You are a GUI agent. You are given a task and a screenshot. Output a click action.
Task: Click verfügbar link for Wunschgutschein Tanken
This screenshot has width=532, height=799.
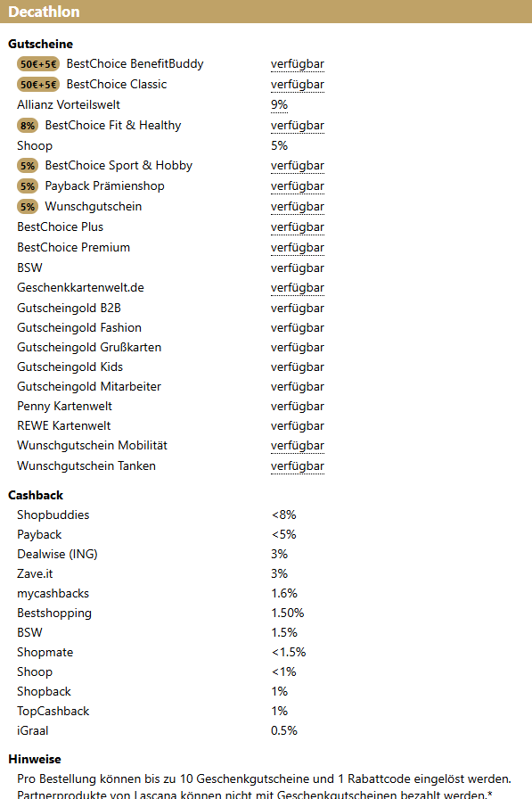(x=298, y=465)
